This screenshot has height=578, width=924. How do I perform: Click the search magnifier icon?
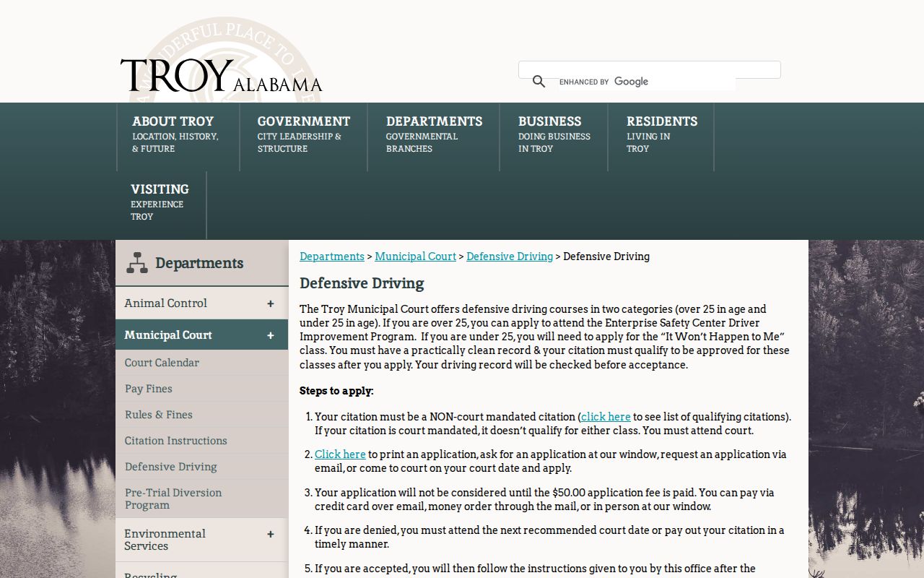539,82
